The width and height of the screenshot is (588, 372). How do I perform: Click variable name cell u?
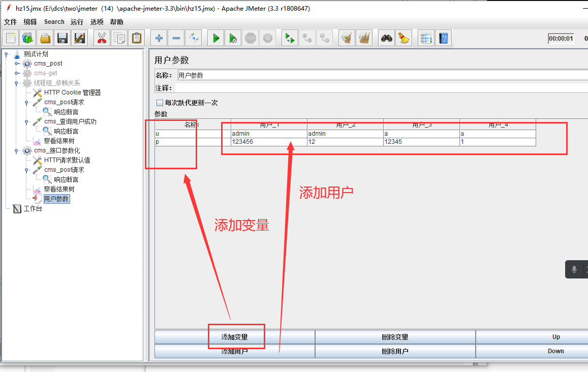(x=193, y=134)
